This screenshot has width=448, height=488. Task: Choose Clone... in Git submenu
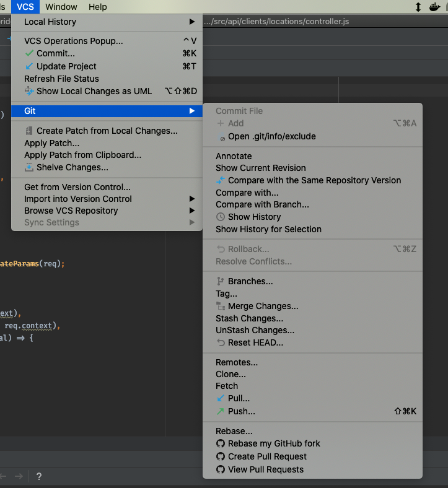point(312,375)
